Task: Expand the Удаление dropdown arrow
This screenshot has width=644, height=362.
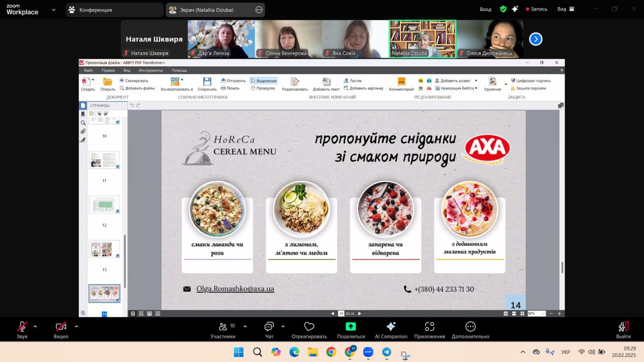Action: coord(506,84)
